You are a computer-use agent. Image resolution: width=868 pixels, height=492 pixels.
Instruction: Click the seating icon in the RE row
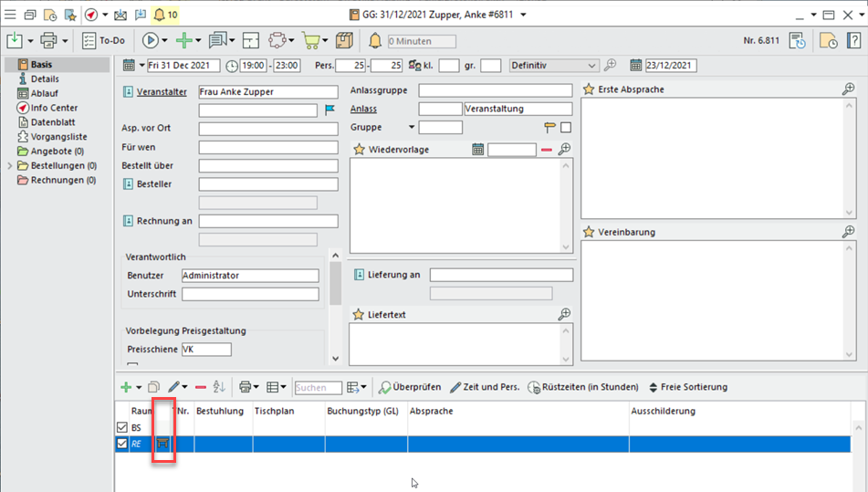163,444
